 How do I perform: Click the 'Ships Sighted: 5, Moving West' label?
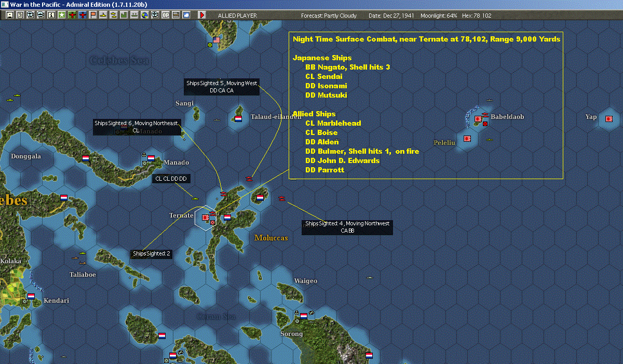click(x=222, y=87)
